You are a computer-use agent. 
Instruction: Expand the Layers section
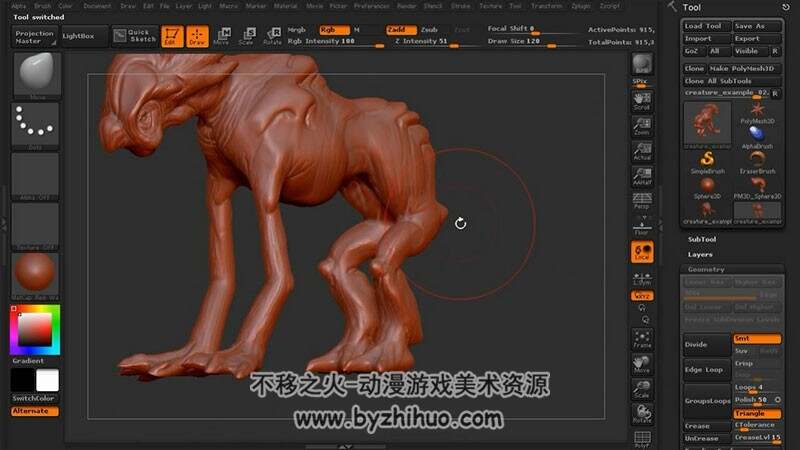[x=699, y=255]
